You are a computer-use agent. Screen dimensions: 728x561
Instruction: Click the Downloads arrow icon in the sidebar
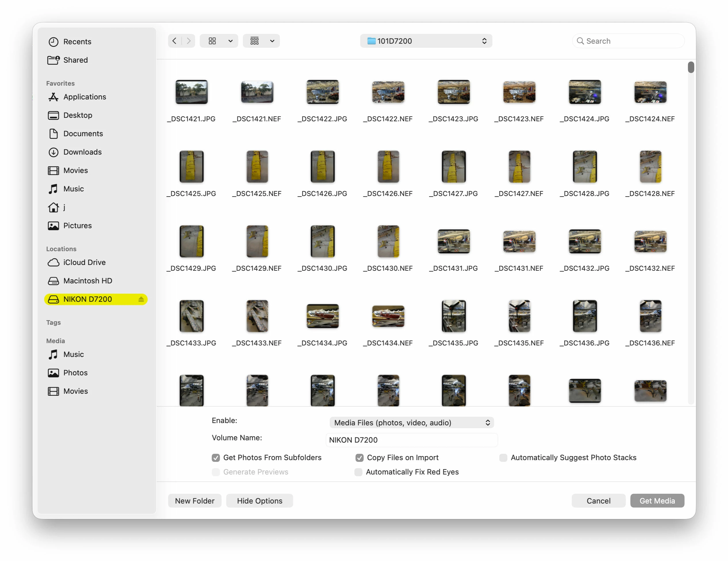[53, 152]
